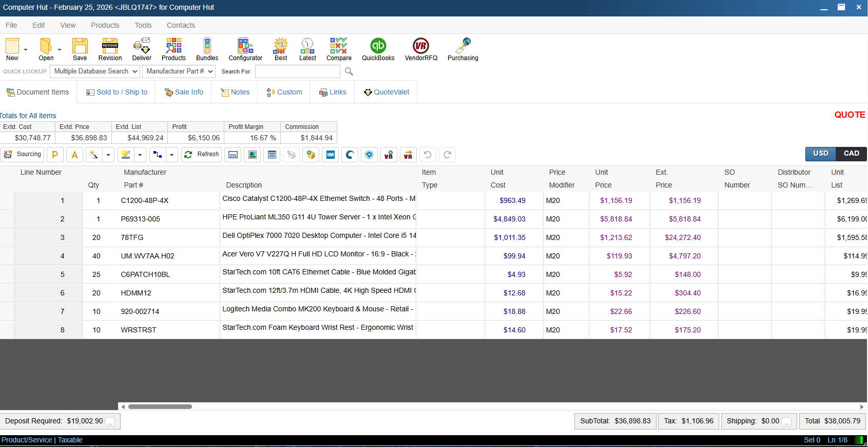This screenshot has width=868, height=447.
Task: Expand the Manufacturer Part # dropdown
Action: coord(179,71)
